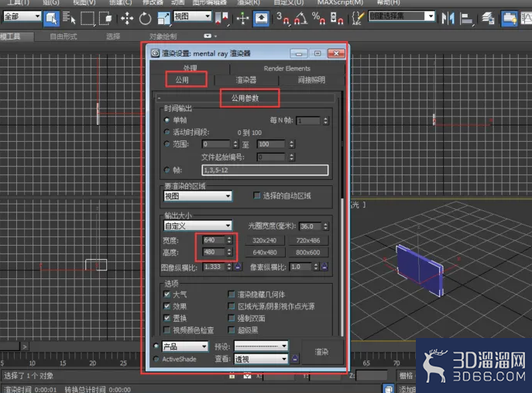This screenshot has width=532, height=393.
Task: Activate the Select Object tool
Action: tap(52, 18)
